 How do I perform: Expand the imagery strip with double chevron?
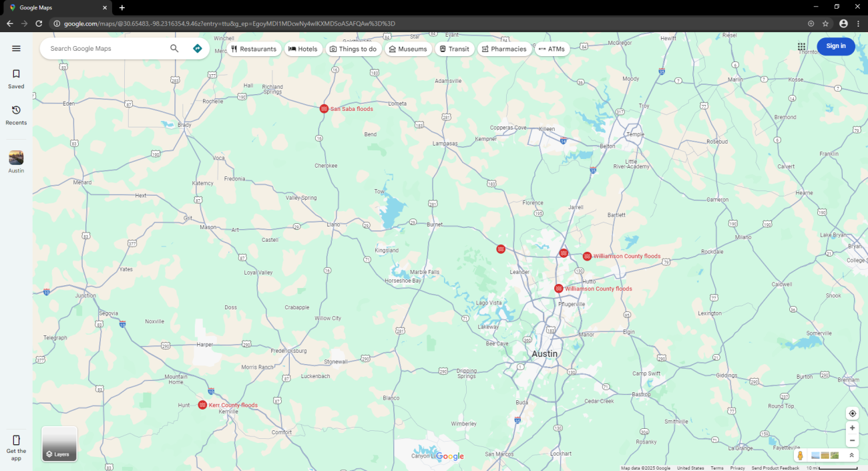(x=852, y=456)
